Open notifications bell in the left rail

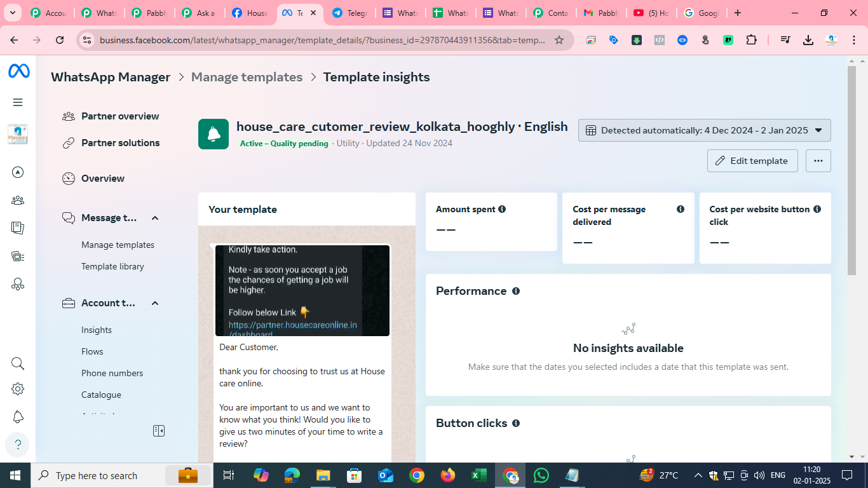point(18,417)
